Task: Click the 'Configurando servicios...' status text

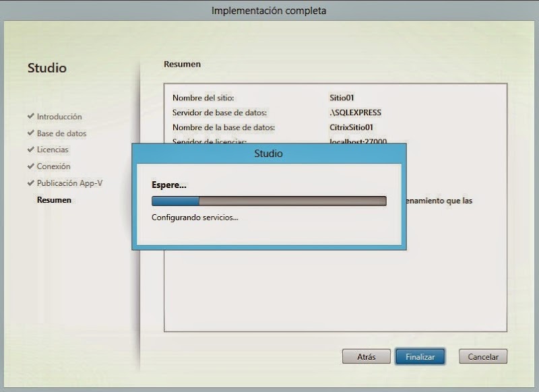Action: tap(195, 218)
